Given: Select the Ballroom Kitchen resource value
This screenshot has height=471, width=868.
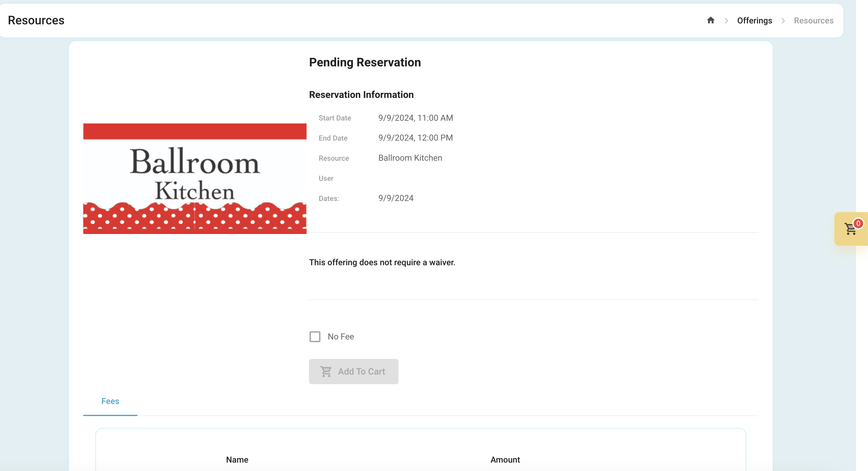Looking at the screenshot, I should [x=410, y=158].
